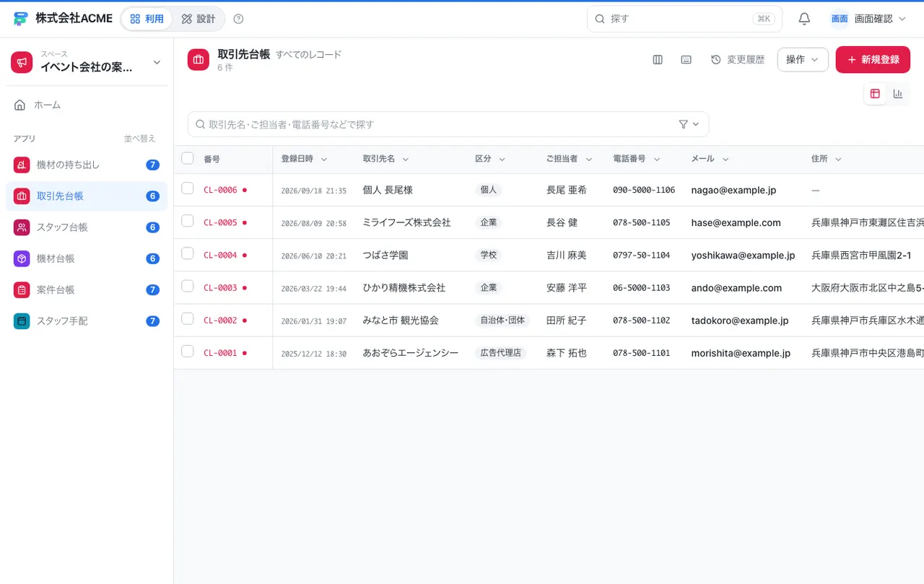924x584 pixels.
Task: Toggle the select-all header checkbox
Action: pos(188,158)
